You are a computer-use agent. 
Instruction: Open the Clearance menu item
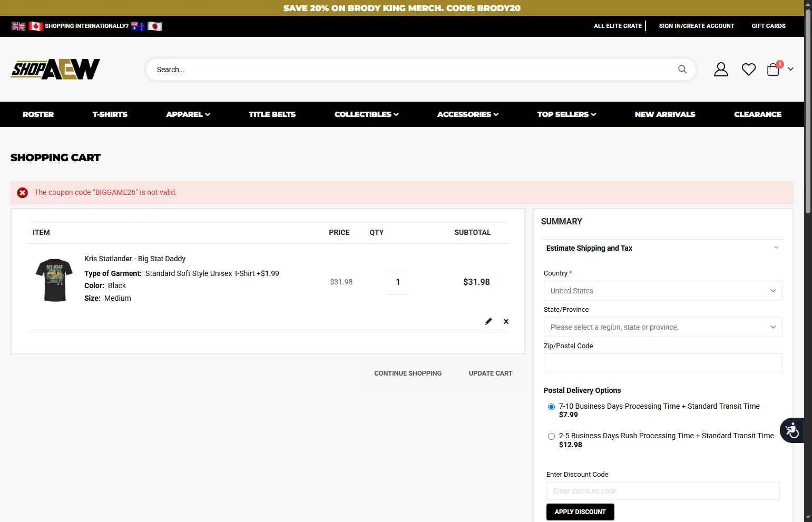point(758,114)
